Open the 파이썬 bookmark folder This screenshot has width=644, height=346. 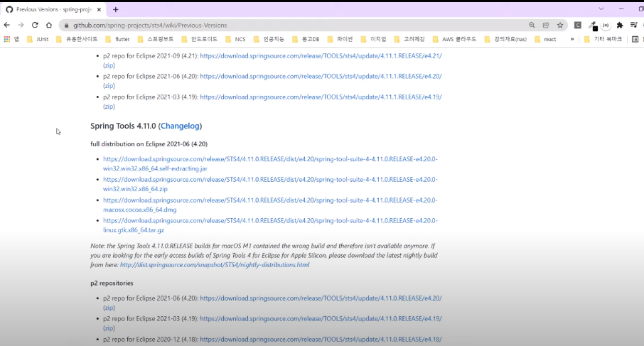pyautogui.click(x=340, y=39)
